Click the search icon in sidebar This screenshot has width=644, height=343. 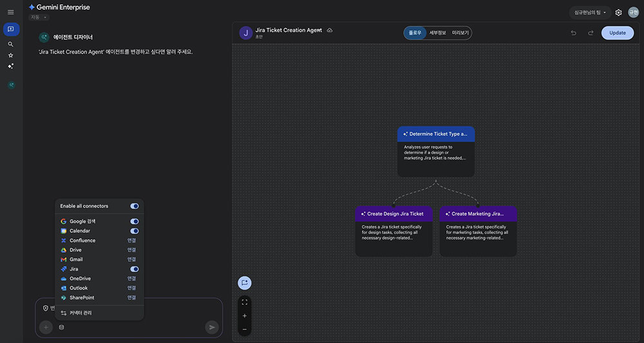(x=10, y=44)
